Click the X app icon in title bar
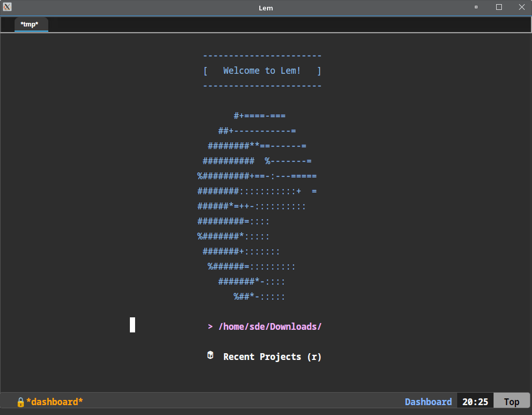Viewport: 532px width, 415px height. 7,7
